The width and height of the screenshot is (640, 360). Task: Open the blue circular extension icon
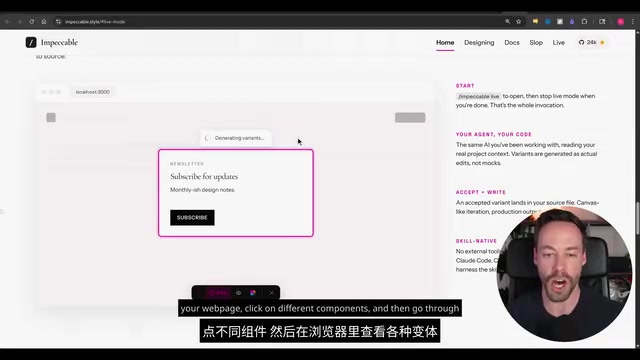[x=548, y=22]
